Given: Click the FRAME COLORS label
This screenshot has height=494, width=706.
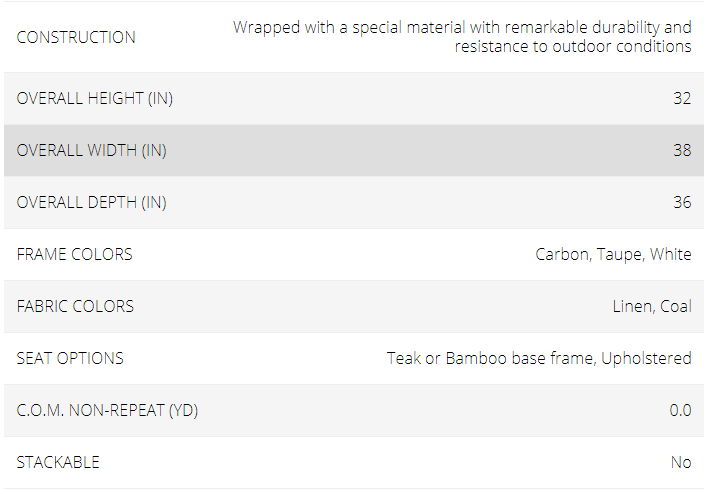Looking at the screenshot, I should (74, 254).
